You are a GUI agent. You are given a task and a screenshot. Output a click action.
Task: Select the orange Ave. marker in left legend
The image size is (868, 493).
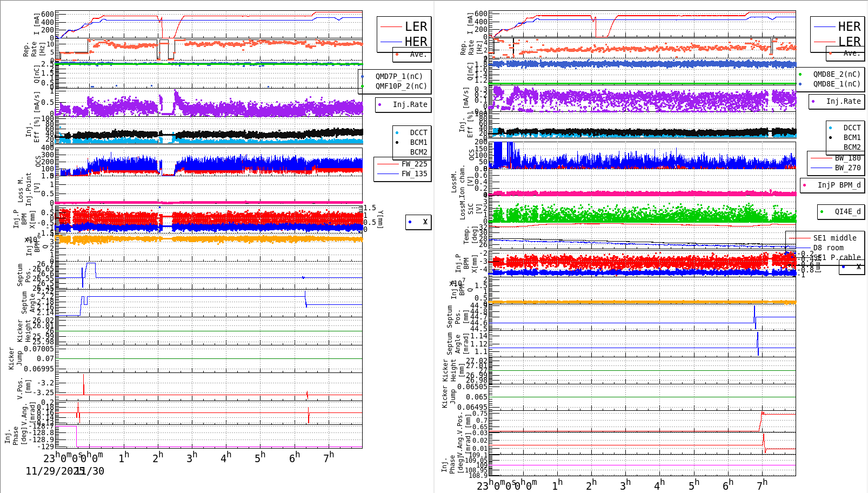tap(398, 55)
